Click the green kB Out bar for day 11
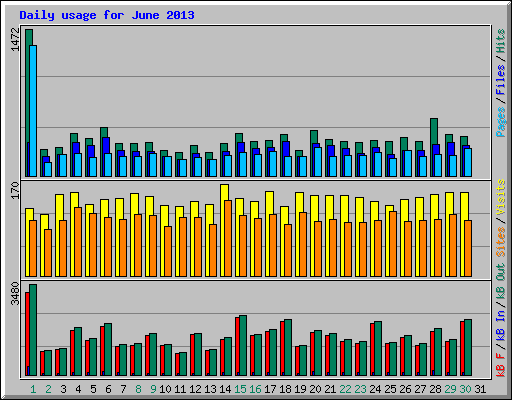Image resolution: width=512 pixels, height=400 pixels. coord(182,364)
